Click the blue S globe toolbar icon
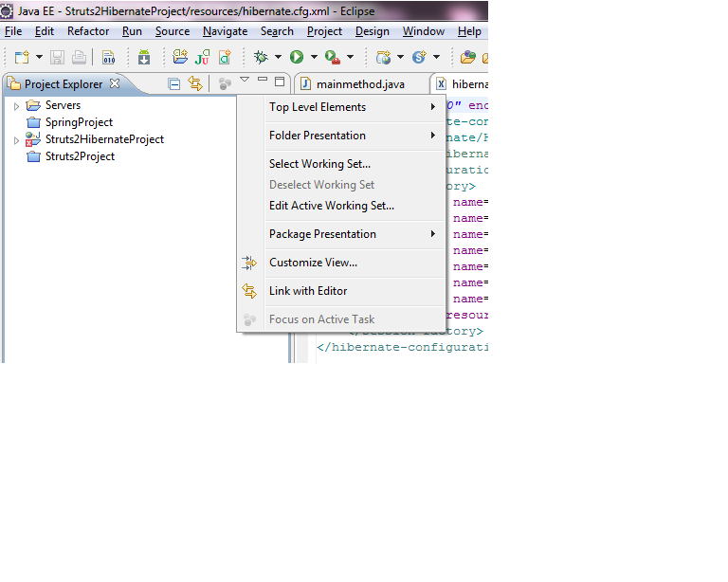This screenshot has height=582, width=728. (x=419, y=57)
